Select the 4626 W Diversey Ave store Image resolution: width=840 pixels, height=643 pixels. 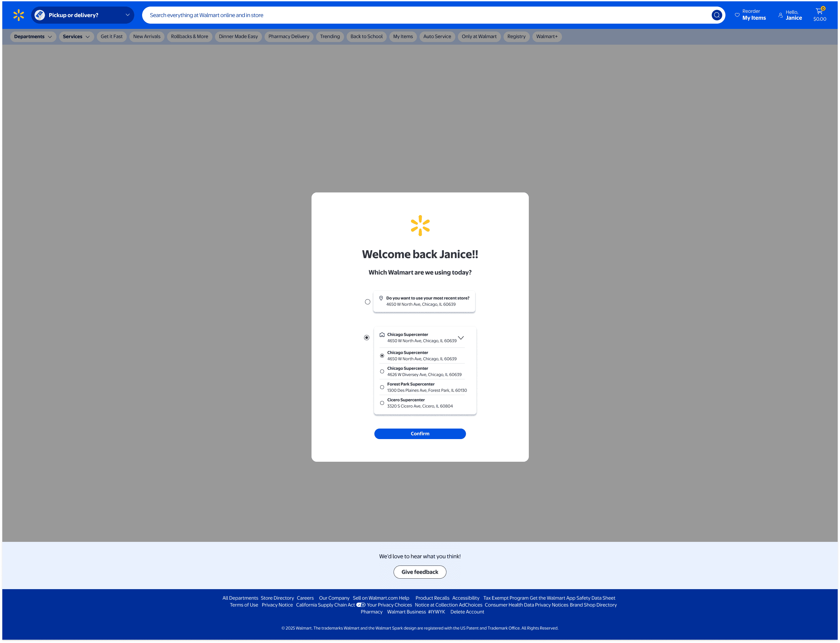pos(382,371)
